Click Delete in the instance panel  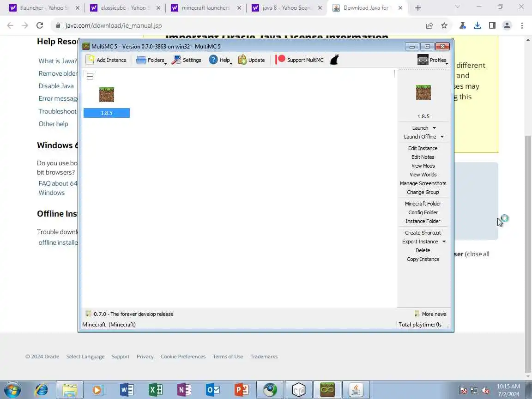(x=423, y=250)
